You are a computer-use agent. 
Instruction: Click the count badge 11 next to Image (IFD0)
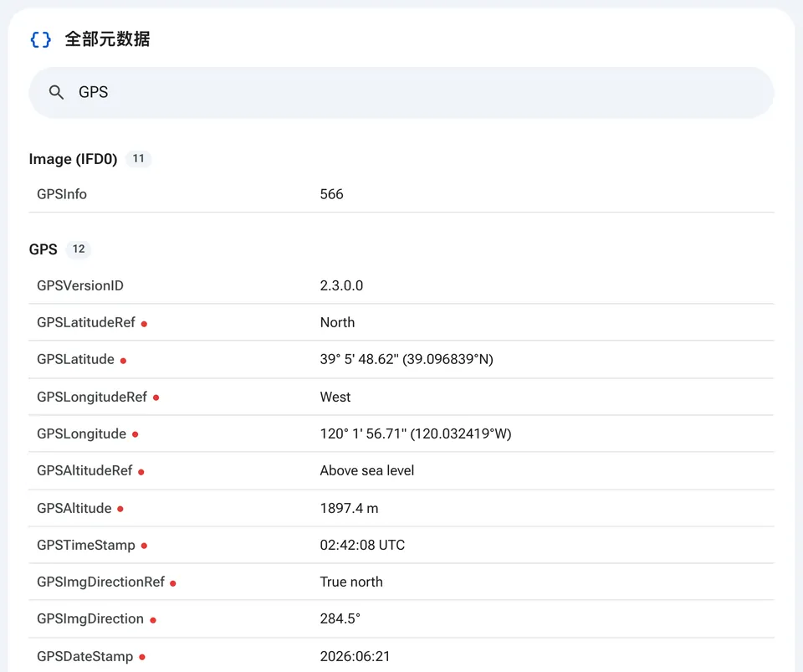click(138, 159)
